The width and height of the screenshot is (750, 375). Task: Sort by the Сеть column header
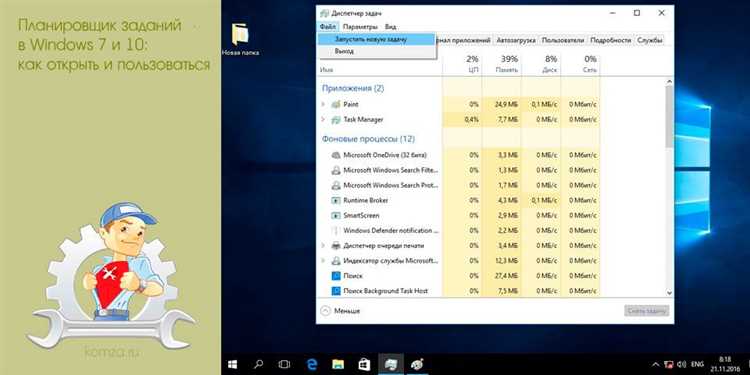pos(580,65)
